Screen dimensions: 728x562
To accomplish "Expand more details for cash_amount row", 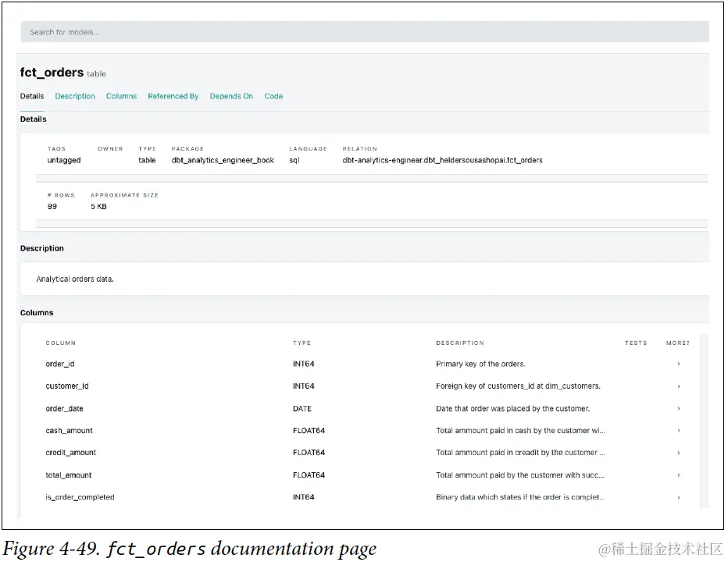I will (x=678, y=431).
